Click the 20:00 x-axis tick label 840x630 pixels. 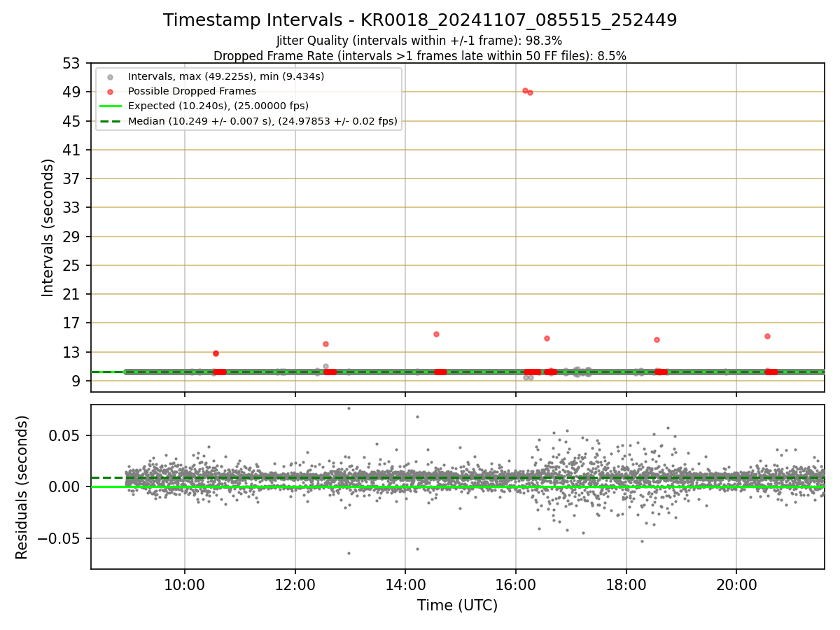pyautogui.click(x=736, y=586)
